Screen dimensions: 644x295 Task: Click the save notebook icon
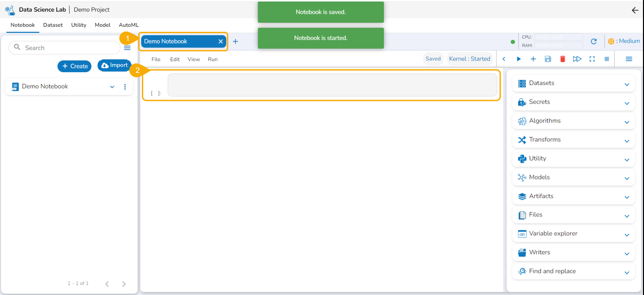click(548, 59)
